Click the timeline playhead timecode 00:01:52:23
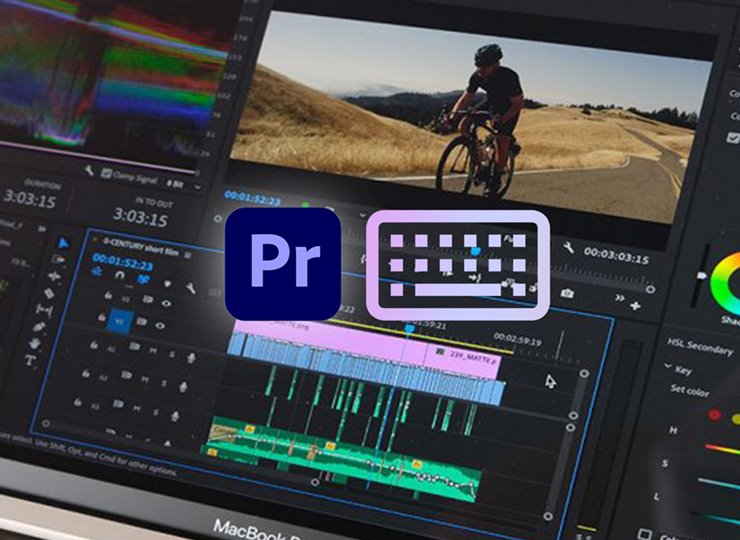 pos(122,262)
